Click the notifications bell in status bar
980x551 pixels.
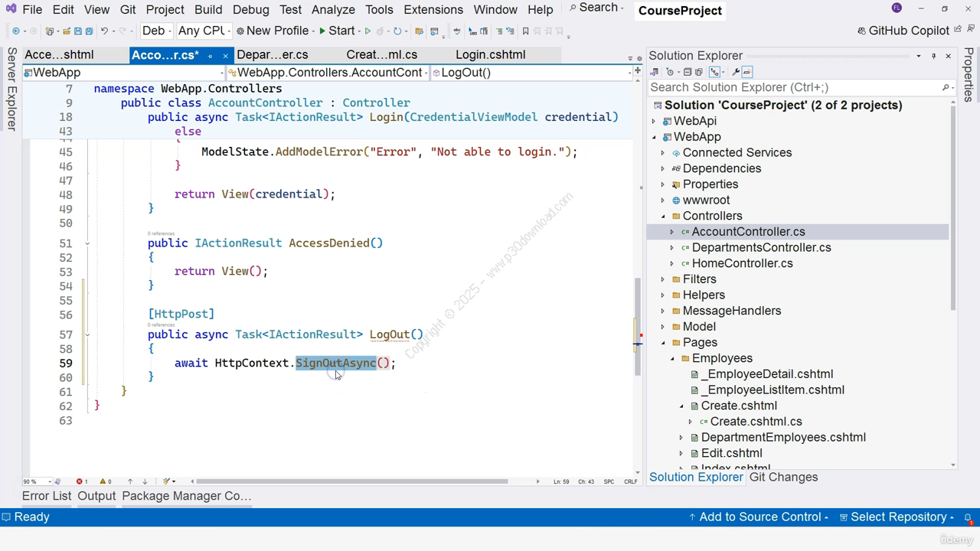tap(968, 517)
